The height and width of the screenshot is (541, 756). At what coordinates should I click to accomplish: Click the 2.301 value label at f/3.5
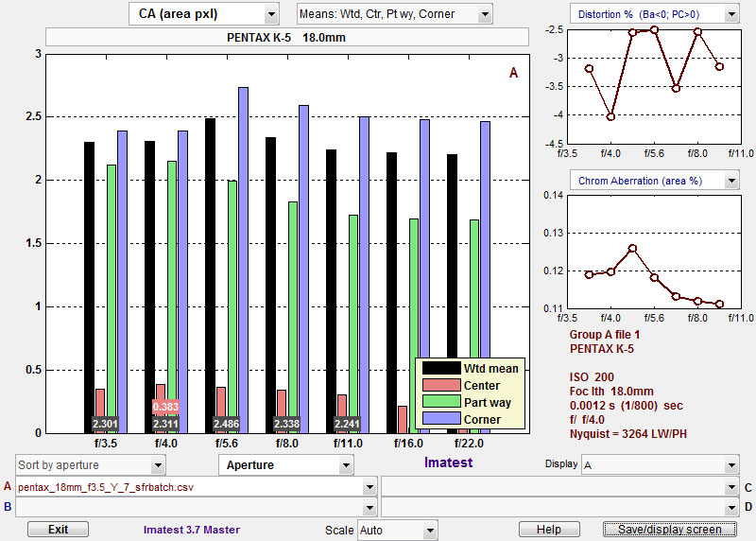[x=105, y=425]
